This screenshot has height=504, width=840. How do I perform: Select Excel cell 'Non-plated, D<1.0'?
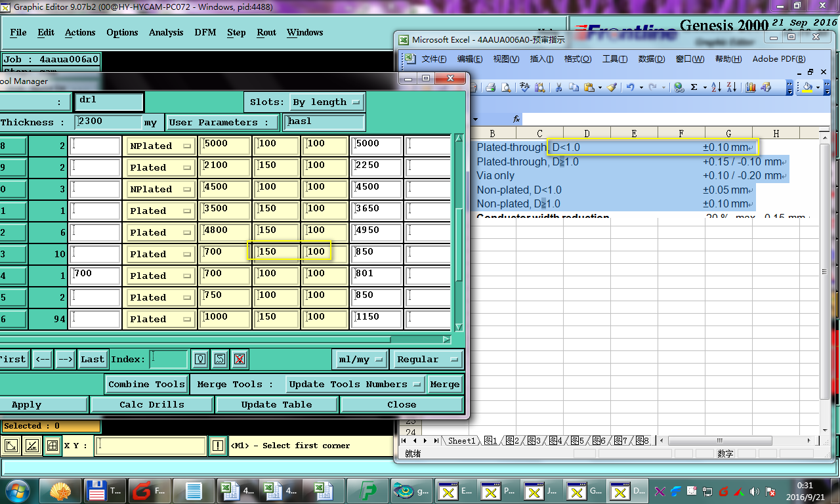click(519, 190)
